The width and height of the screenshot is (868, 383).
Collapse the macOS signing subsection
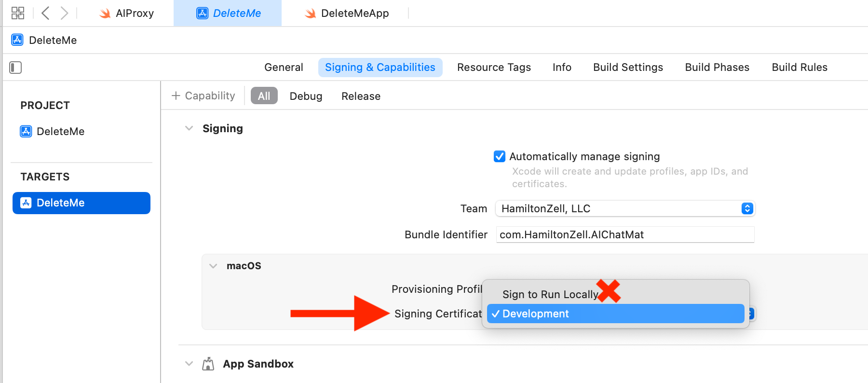point(213,266)
